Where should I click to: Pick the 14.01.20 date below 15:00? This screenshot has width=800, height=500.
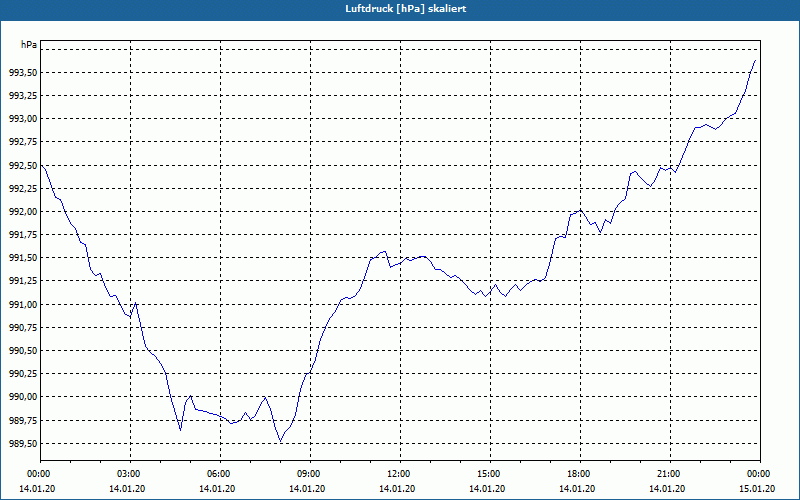(x=487, y=489)
